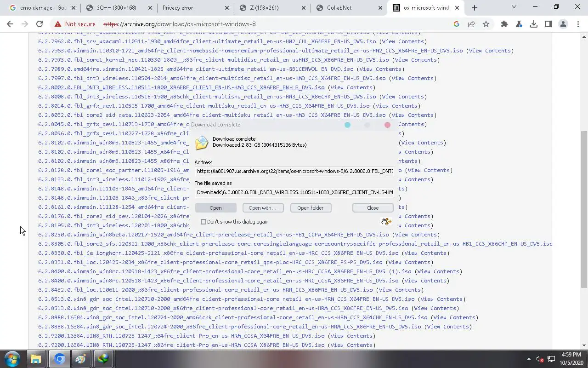
Task: Open the 6.2.8513 amd64fre win8_gdr_soc_intel iso link
Action: [x=226, y=299]
